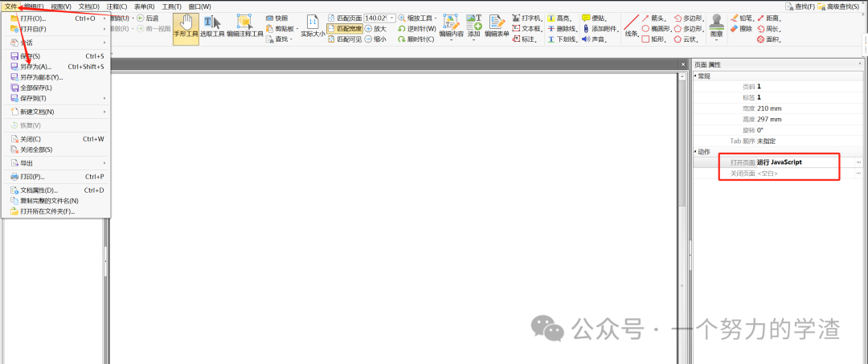The width and height of the screenshot is (868, 364).
Task: Open the 窗口(W) menu
Action: 199,6
